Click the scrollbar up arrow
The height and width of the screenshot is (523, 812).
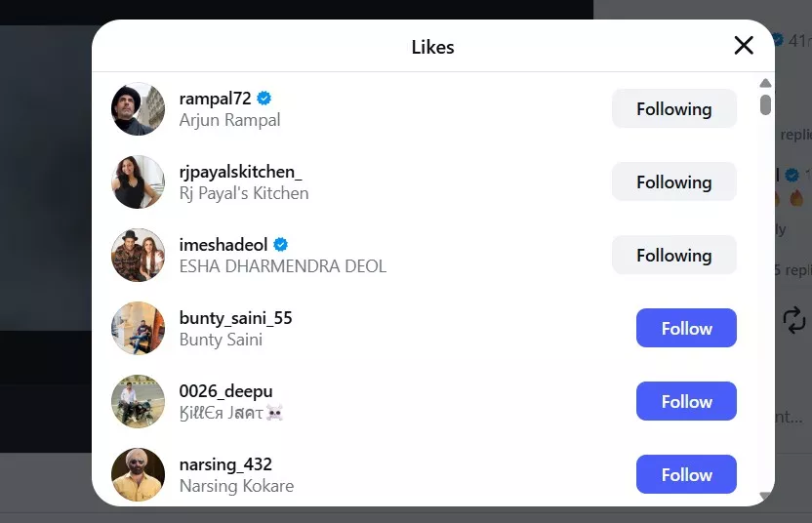click(765, 83)
